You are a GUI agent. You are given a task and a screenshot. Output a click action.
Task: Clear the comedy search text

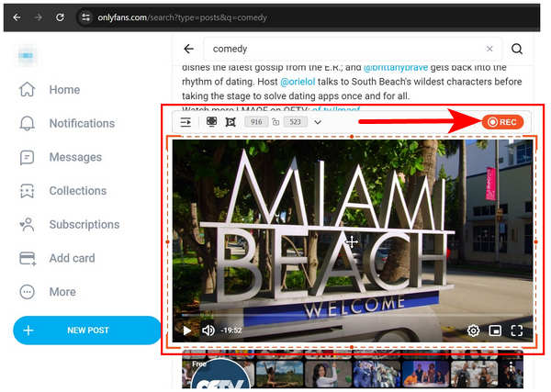(489, 49)
